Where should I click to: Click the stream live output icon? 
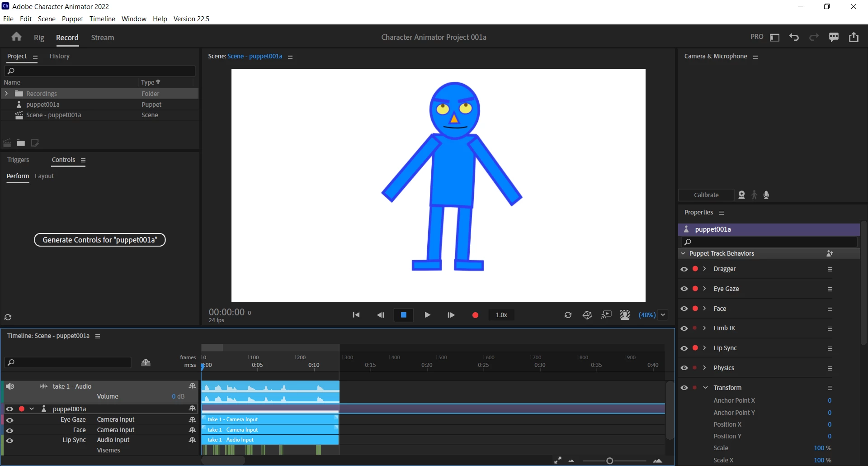tap(606, 315)
